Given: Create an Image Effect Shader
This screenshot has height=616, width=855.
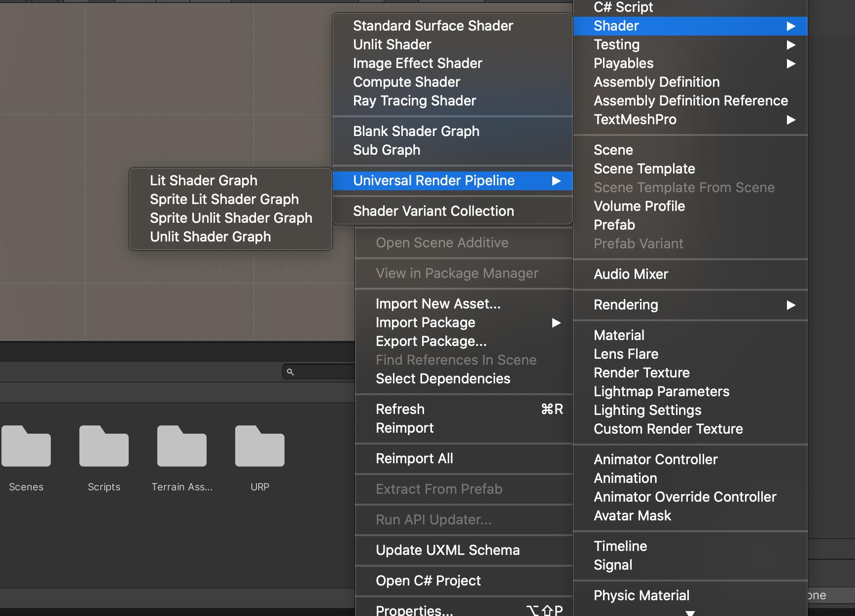Looking at the screenshot, I should point(453,64).
